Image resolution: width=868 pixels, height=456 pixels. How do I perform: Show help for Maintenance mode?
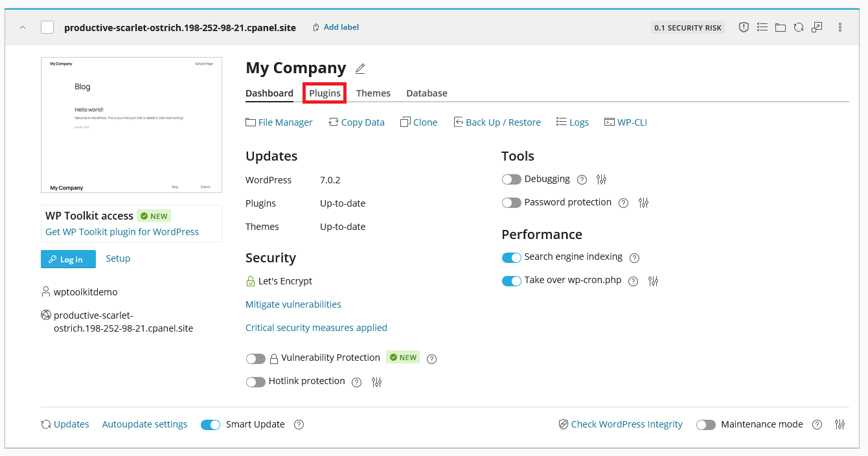(817, 425)
